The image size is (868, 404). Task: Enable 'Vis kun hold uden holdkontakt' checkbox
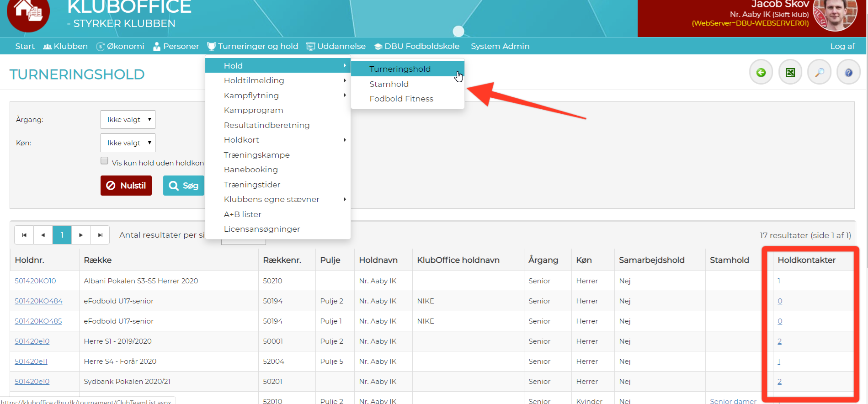point(104,161)
